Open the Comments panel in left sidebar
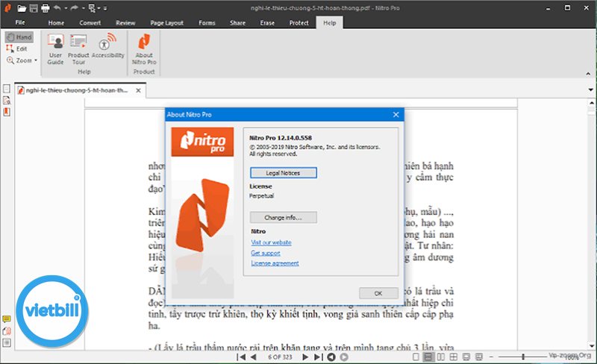 pyautogui.click(x=7, y=319)
